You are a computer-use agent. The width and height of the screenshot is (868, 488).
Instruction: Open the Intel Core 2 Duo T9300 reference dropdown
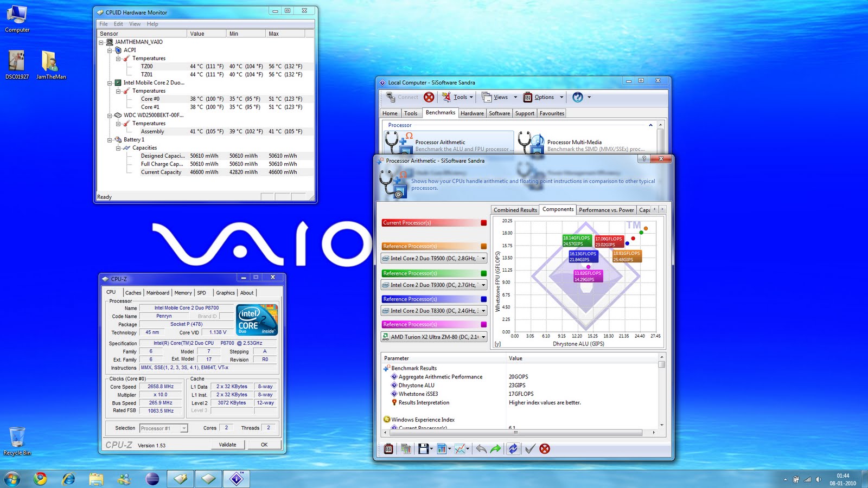(x=483, y=285)
